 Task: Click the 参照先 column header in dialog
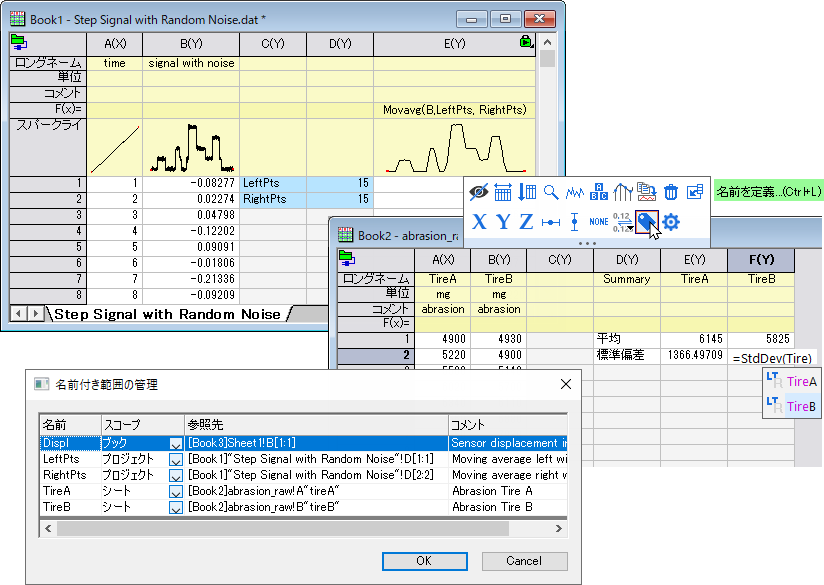pos(316,425)
